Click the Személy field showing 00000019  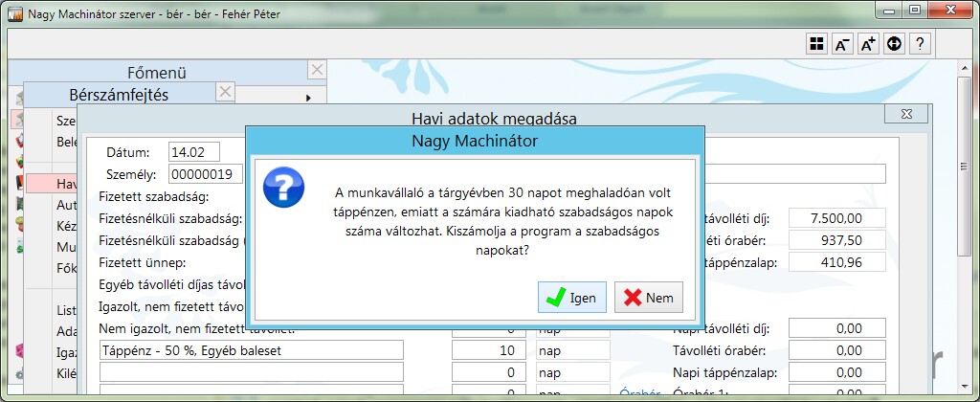[205, 174]
